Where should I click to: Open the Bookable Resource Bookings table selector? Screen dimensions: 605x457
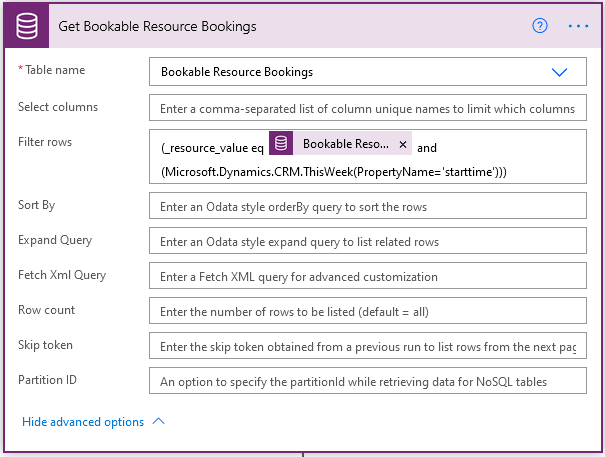tap(368, 72)
